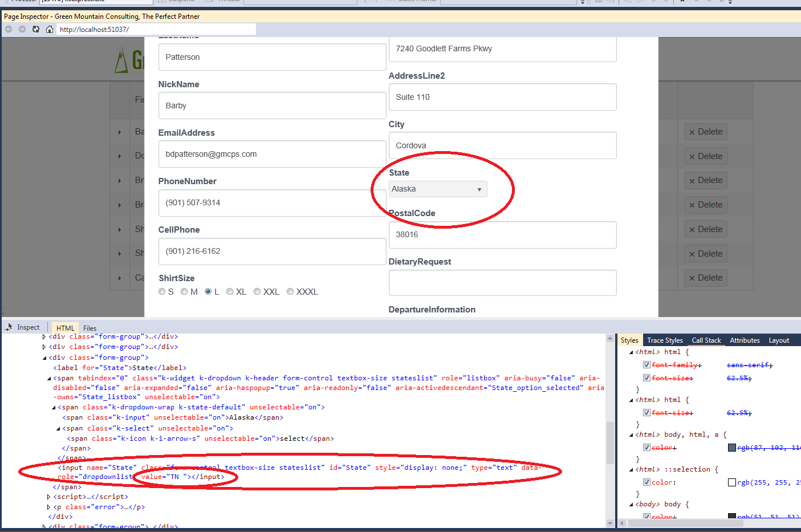Collapse the body style rule
The image size is (801, 532).
tap(631, 505)
